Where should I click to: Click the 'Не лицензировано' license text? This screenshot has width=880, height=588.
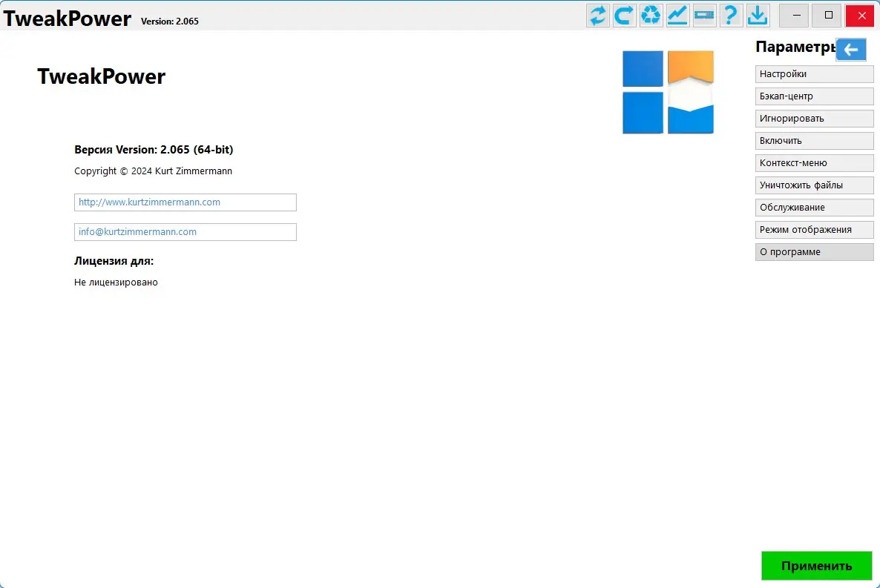pos(116,283)
